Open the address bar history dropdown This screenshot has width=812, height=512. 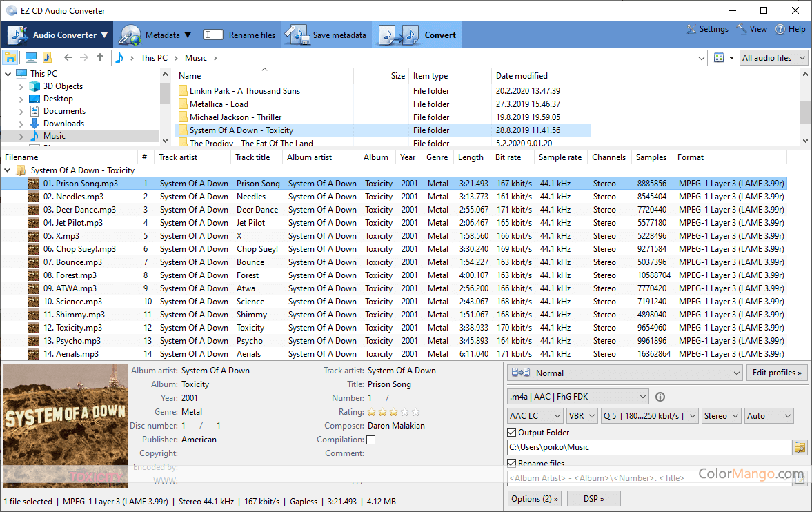click(701, 58)
